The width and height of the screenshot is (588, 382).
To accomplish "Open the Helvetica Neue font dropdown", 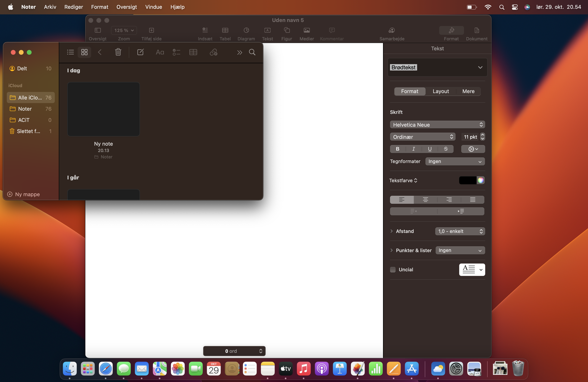I will coord(437,125).
